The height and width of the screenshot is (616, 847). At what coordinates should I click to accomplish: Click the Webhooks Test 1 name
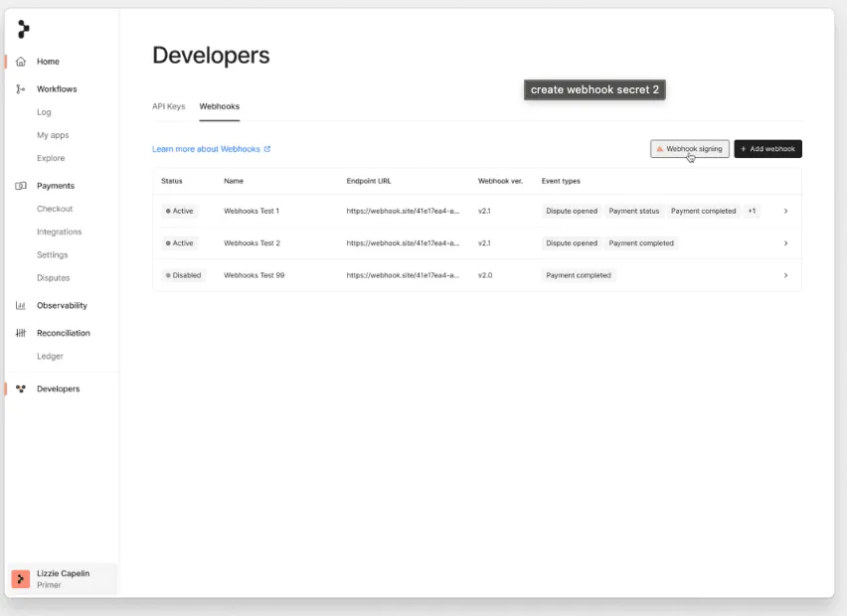(252, 211)
